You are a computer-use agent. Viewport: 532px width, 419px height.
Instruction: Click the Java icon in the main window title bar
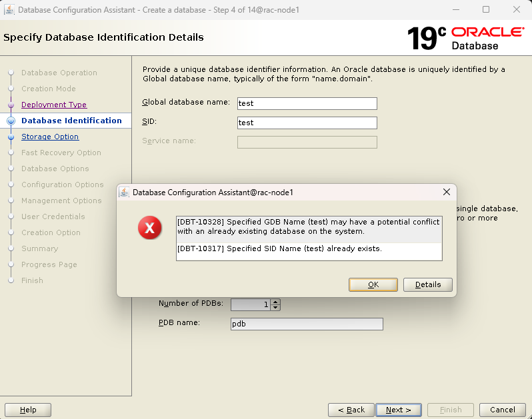click(9, 10)
